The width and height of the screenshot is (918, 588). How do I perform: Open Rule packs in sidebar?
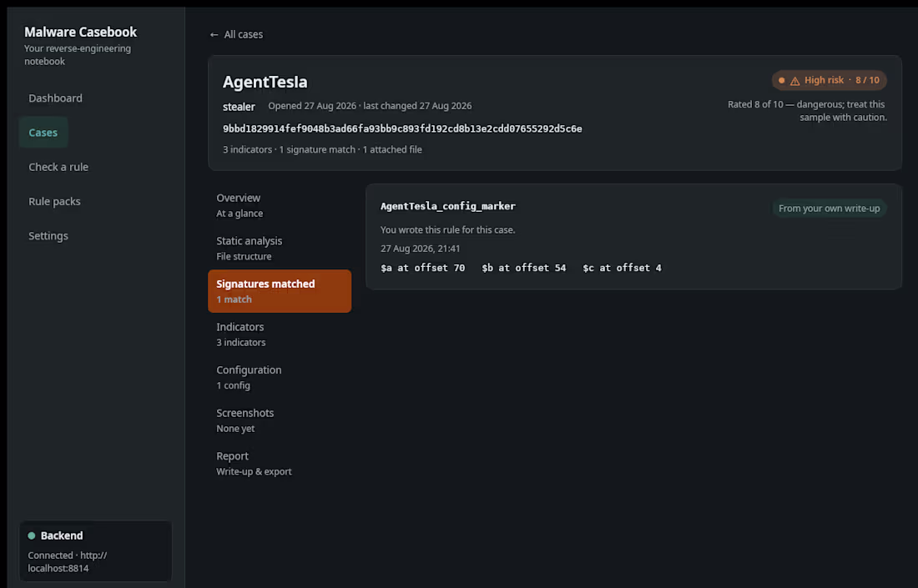[54, 201]
